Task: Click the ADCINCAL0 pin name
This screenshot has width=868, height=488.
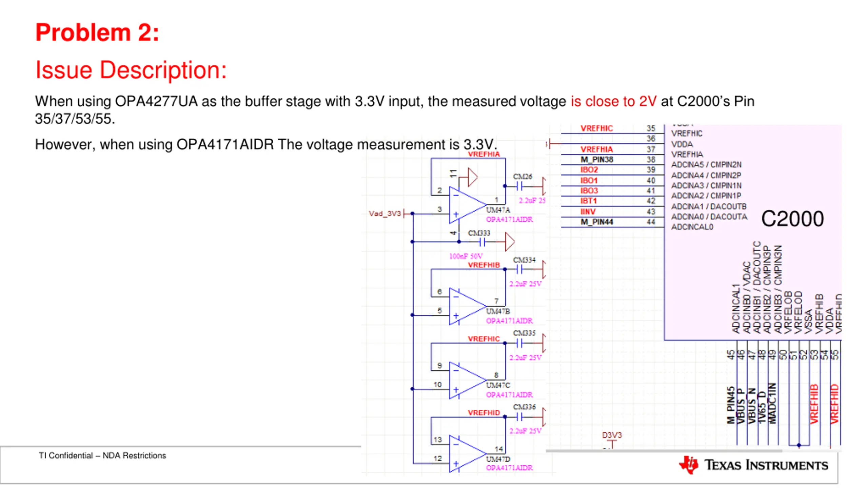Action: tap(692, 227)
